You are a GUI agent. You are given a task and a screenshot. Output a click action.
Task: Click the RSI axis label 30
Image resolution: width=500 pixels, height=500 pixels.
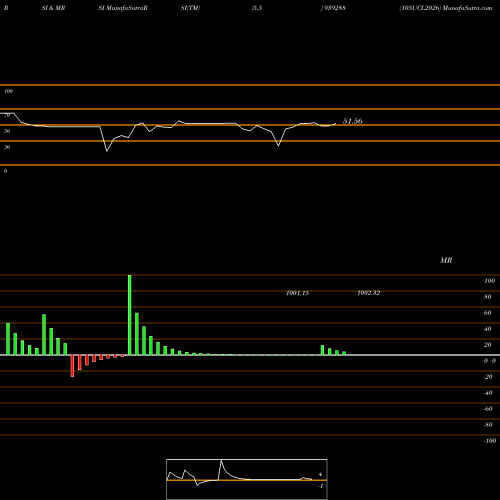pyautogui.click(x=7, y=147)
